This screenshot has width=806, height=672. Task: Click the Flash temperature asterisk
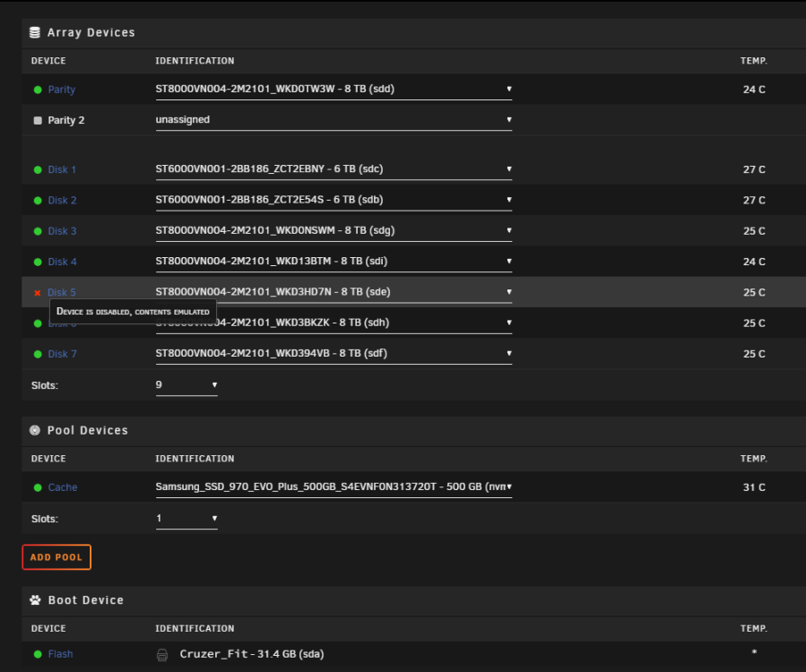(x=754, y=652)
